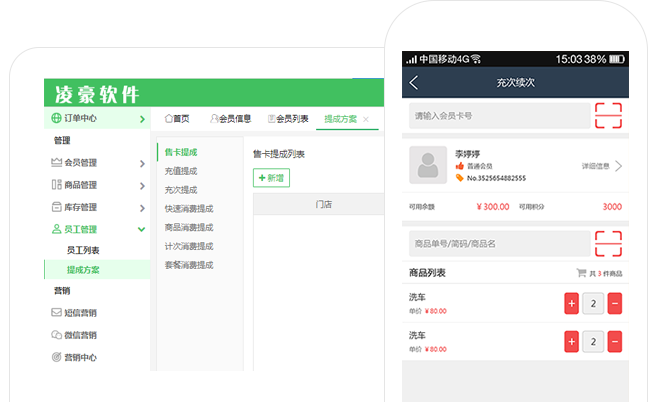Tap the thumbs-up 普通会员 icon
Viewport: 660px width, 402px height.
point(460,166)
